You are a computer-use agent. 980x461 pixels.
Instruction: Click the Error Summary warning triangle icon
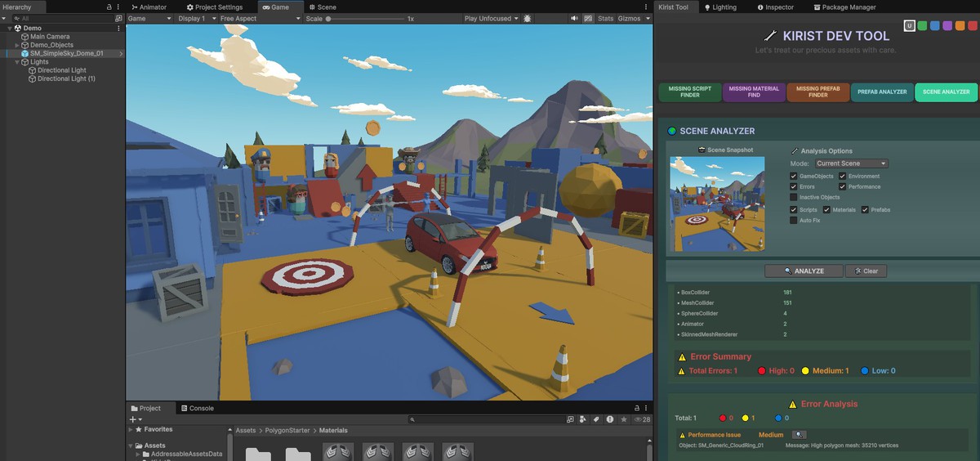point(682,356)
